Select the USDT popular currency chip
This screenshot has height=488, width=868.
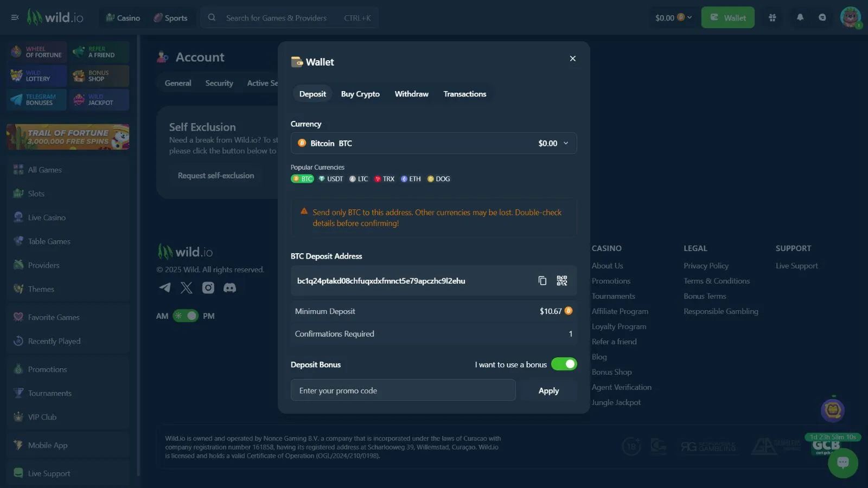coord(331,179)
